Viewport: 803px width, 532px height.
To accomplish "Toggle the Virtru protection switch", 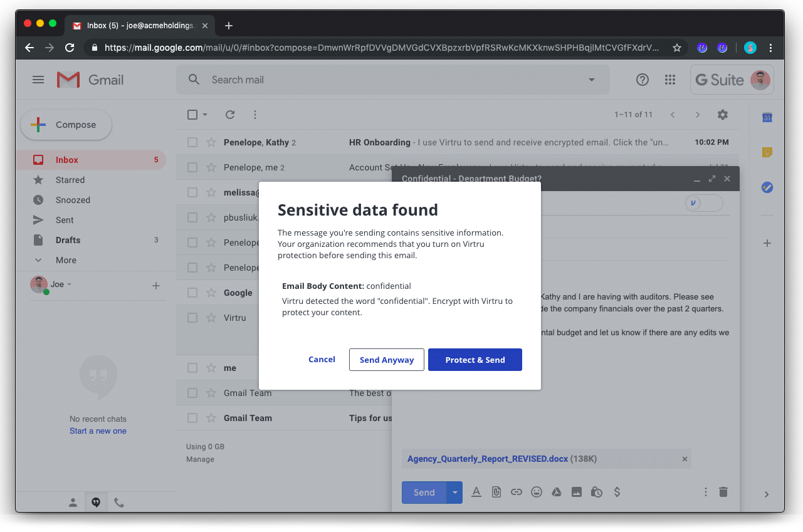I will 703,203.
